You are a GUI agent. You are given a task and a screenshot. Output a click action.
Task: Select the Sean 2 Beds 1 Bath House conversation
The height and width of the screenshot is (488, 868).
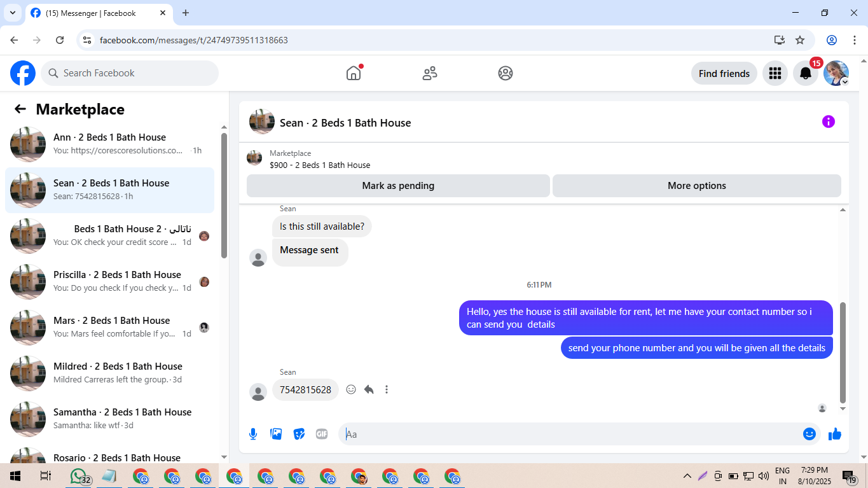coord(109,190)
